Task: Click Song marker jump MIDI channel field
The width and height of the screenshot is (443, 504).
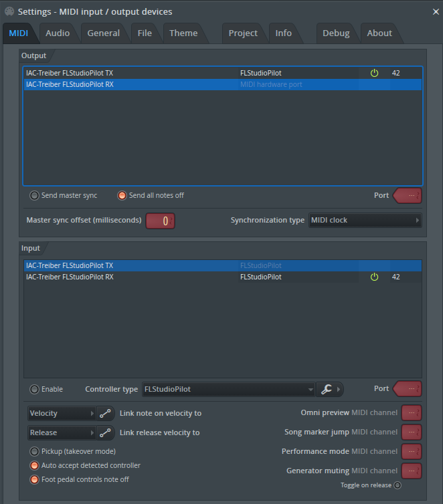Action: tap(412, 432)
